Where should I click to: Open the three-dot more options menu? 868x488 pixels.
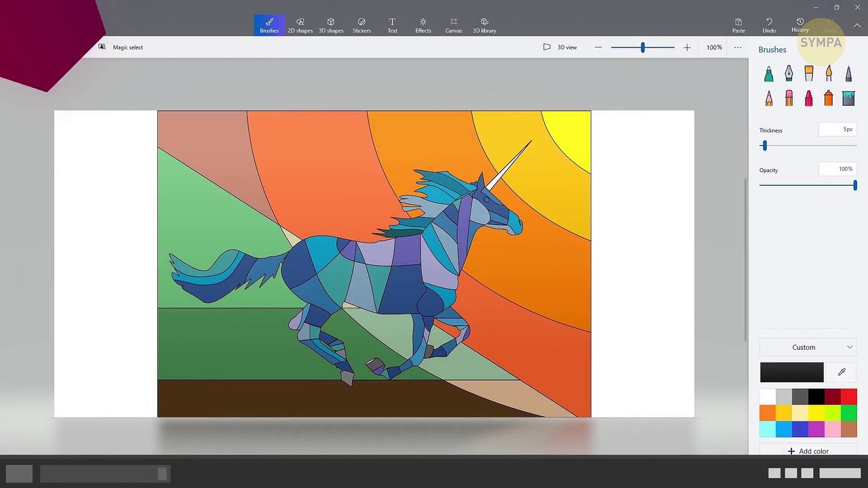(738, 47)
